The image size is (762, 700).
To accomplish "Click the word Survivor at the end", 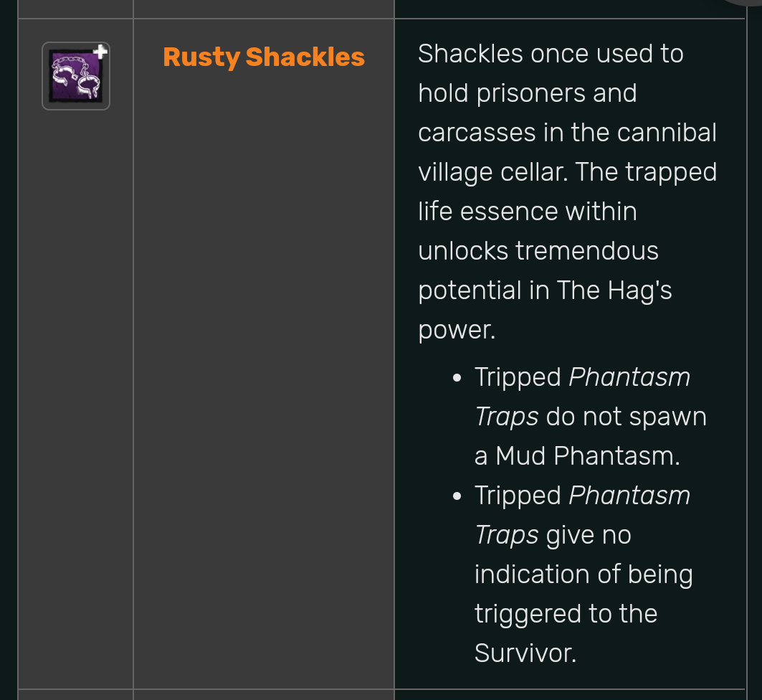I will 525,653.
